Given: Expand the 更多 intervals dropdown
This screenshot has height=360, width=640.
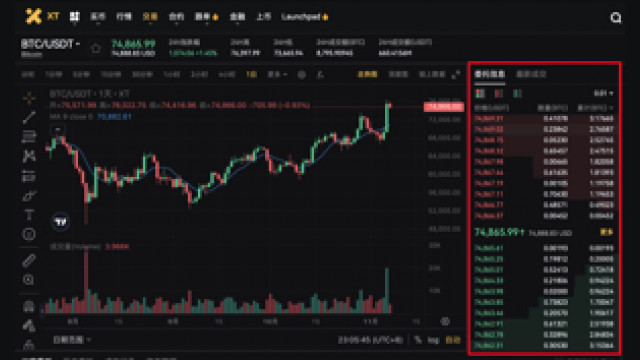Looking at the screenshot, I should 277,74.
